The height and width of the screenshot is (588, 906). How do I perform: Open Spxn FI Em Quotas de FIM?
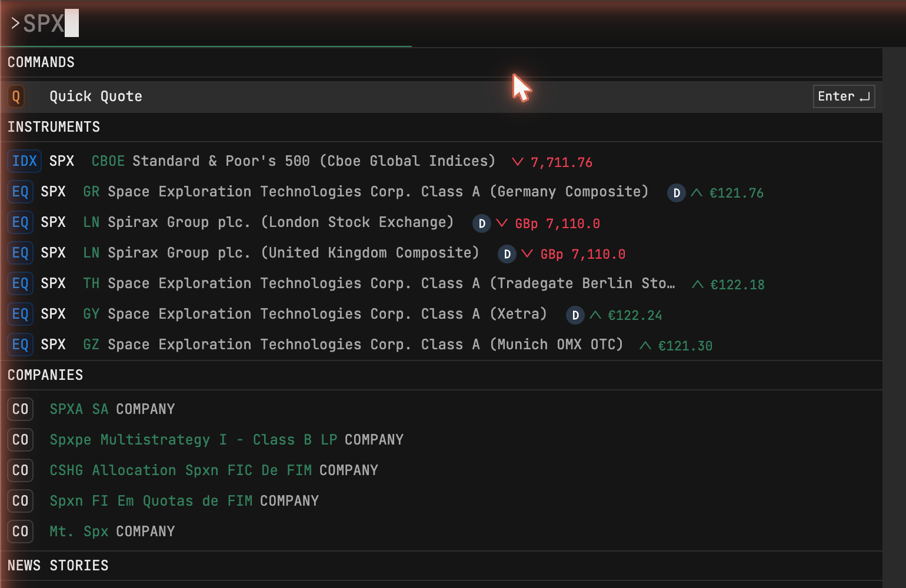[x=441, y=501]
